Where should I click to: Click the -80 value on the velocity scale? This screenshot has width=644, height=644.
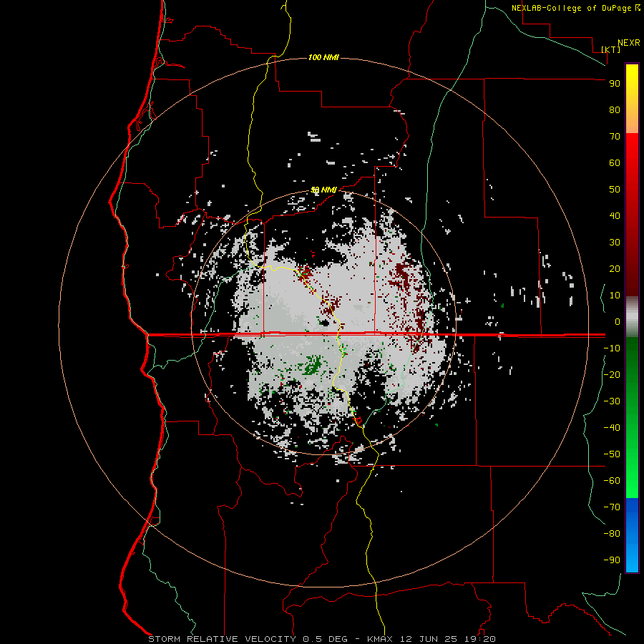pos(612,534)
